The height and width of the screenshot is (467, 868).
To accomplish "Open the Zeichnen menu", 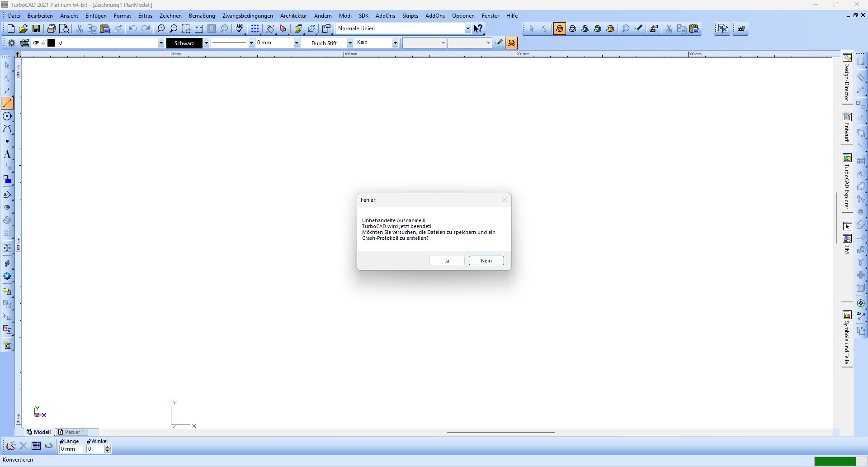I will pyautogui.click(x=170, y=15).
